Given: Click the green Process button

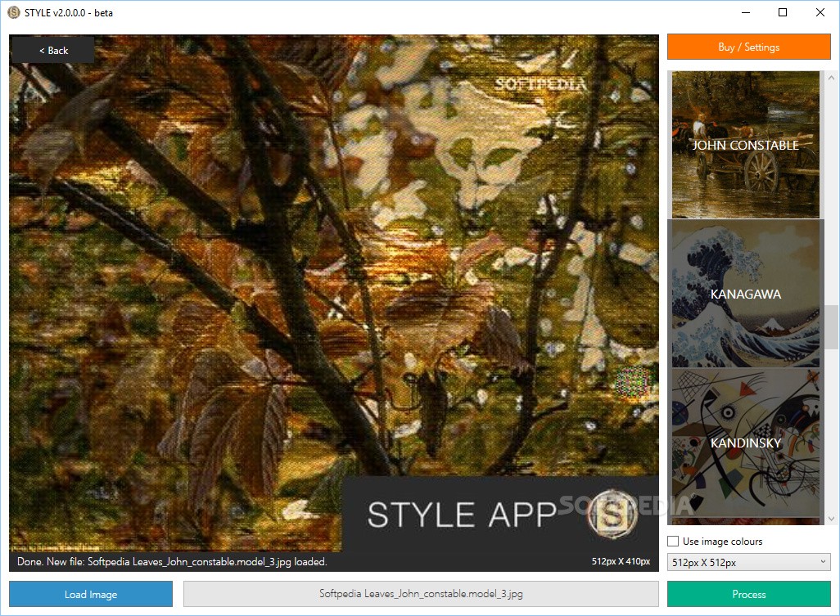Looking at the screenshot, I should click(748, 594).
